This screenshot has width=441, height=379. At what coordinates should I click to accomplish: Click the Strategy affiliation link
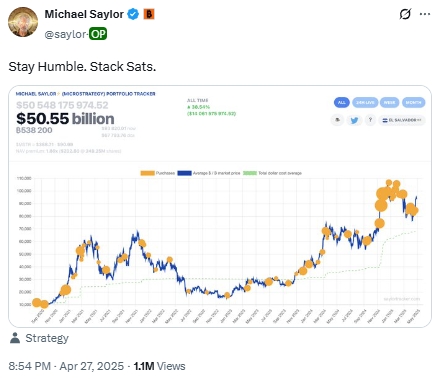coord(47,338)
